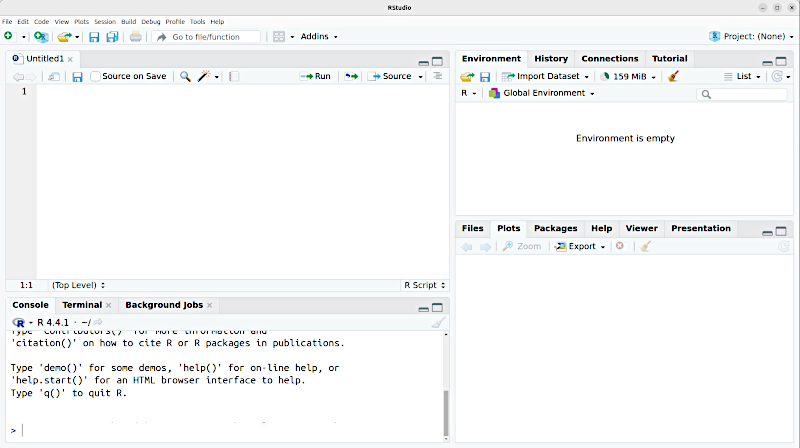Click the Source button in editor
The image size is (800, 448).
[391, 76]
